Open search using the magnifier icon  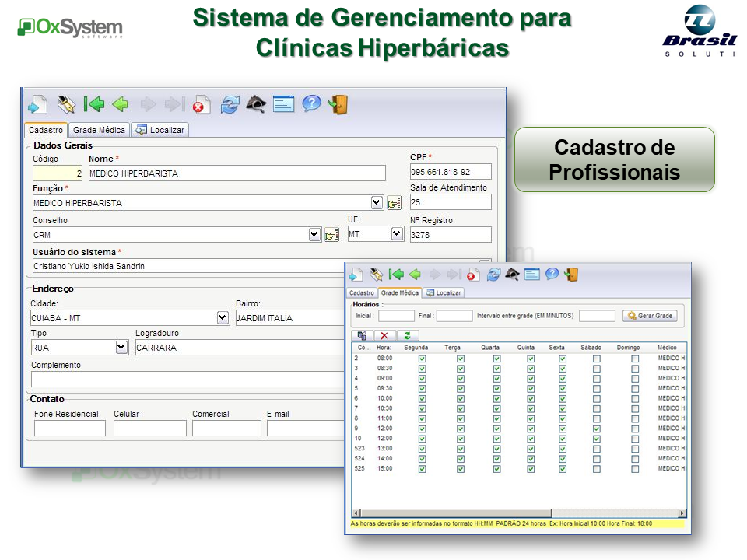256,103
